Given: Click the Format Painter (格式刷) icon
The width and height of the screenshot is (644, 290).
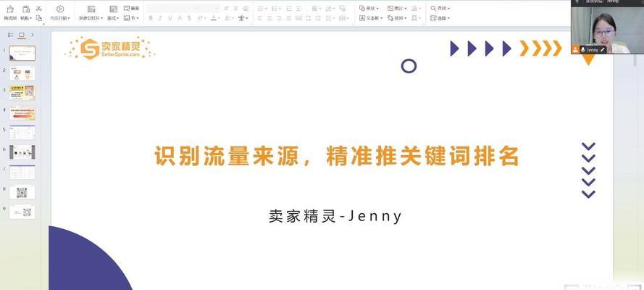Looking at the screenshot, I should (10, 9).
